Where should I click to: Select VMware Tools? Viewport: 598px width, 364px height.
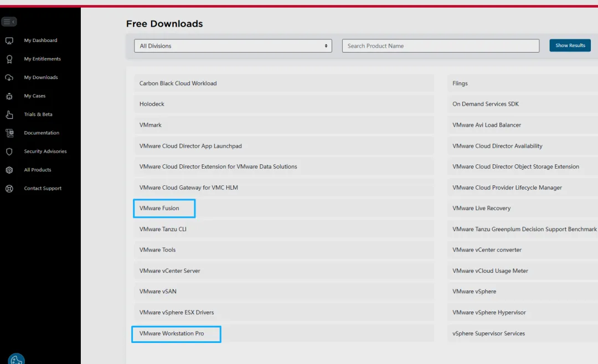(284, 250)
